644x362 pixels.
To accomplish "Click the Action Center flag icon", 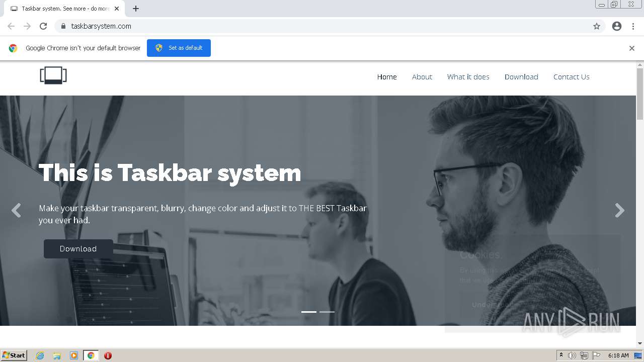I will click(596, 355).
